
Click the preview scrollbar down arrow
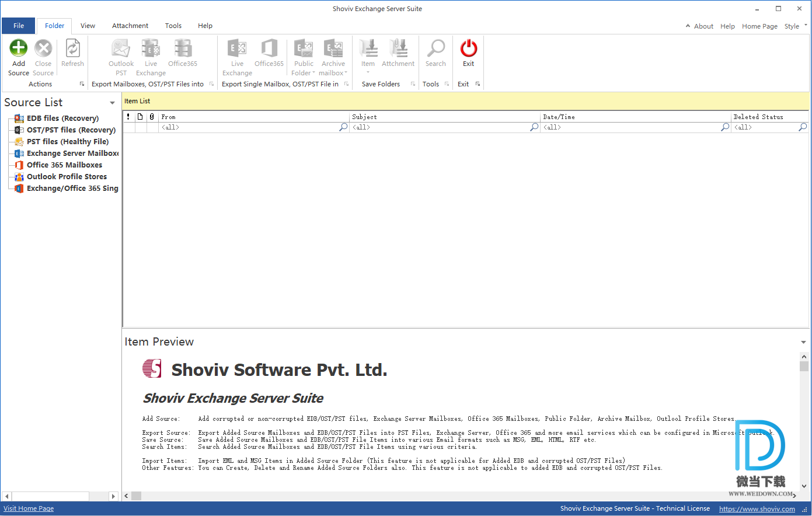point(804,486)
